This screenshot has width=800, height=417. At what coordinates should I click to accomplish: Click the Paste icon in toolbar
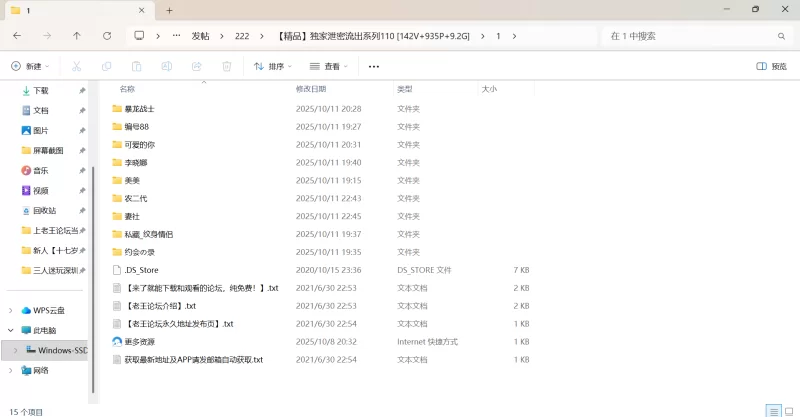point(137,66)
